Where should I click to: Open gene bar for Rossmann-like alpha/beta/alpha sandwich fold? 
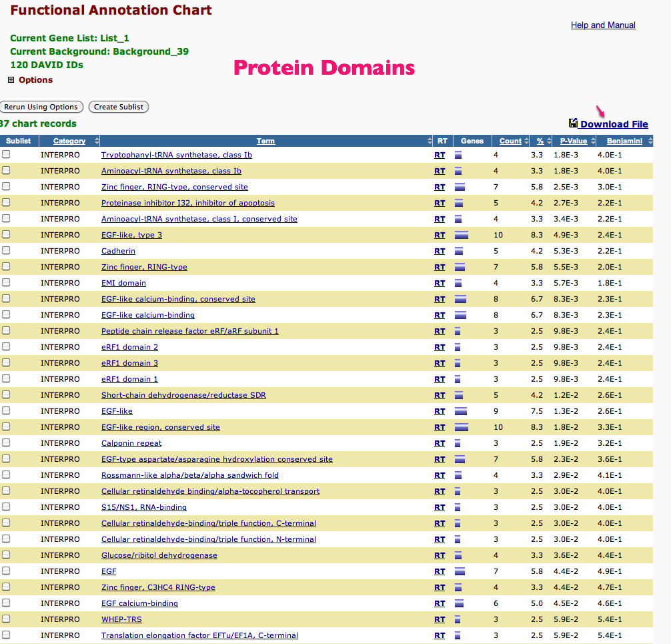pos(458,475)
